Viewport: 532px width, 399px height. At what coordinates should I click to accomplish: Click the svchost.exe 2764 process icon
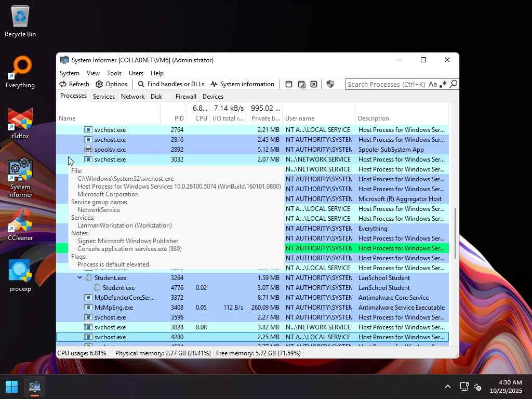coord(88,129)
